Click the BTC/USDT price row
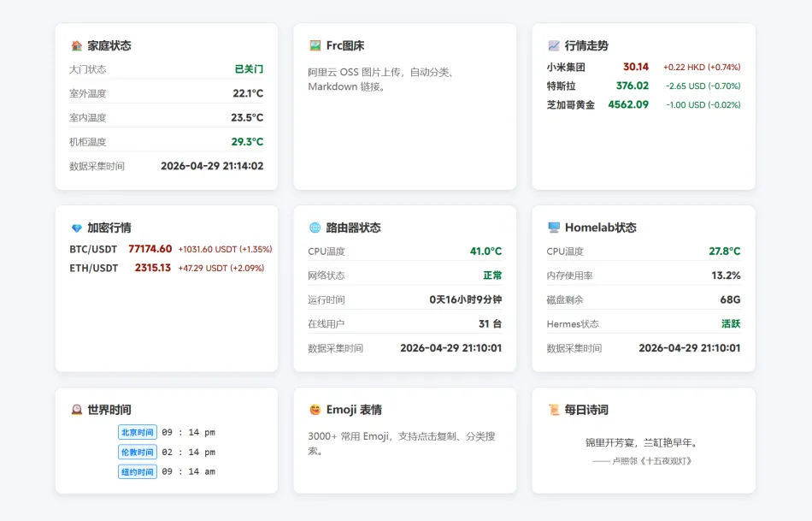This screenshot has height=521, width=812. (170, 249)
